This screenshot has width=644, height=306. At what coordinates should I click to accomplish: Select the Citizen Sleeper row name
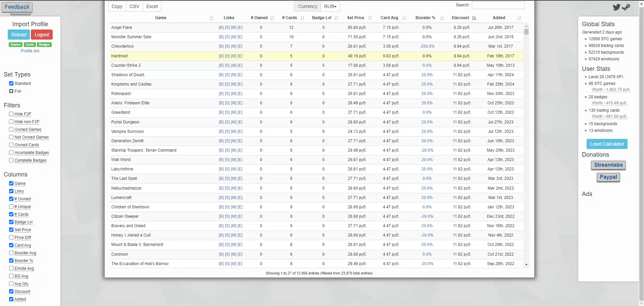tap(125, 216)
